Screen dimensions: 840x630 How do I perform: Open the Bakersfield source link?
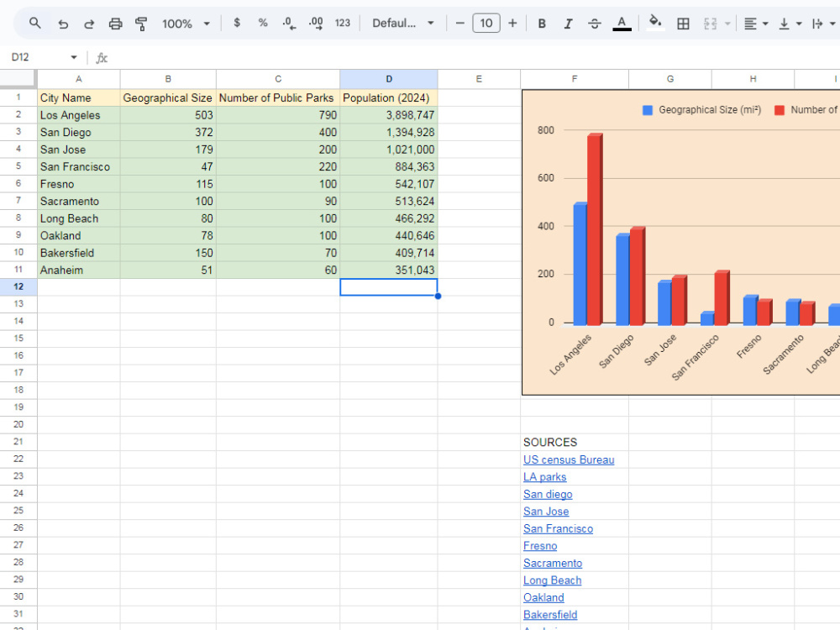550,615
